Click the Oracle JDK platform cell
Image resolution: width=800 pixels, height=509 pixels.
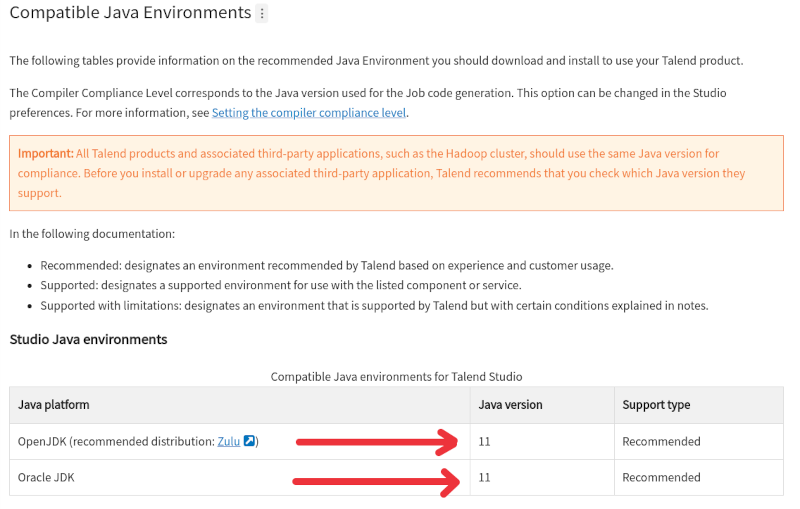[x=240, y=477]
